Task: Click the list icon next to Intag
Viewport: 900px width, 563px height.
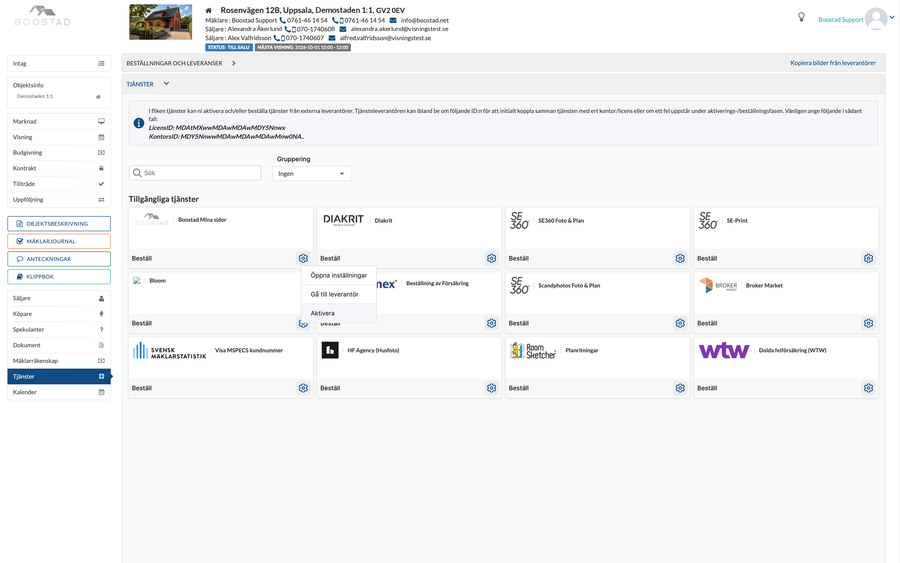Action: point(101,64)
